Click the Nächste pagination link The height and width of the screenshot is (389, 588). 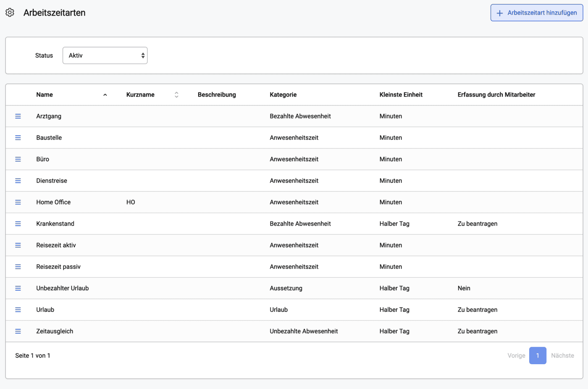[562, 355]
